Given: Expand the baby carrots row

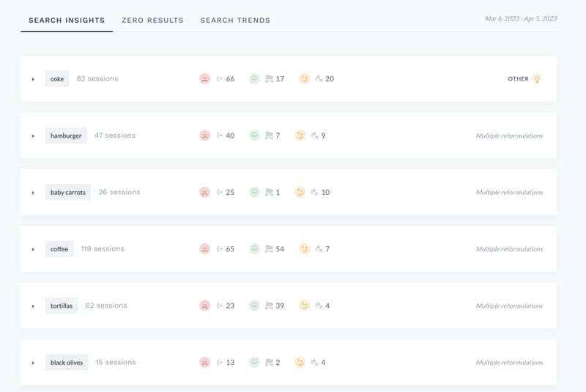Looking at the screenshot, I should pos(33,193).
